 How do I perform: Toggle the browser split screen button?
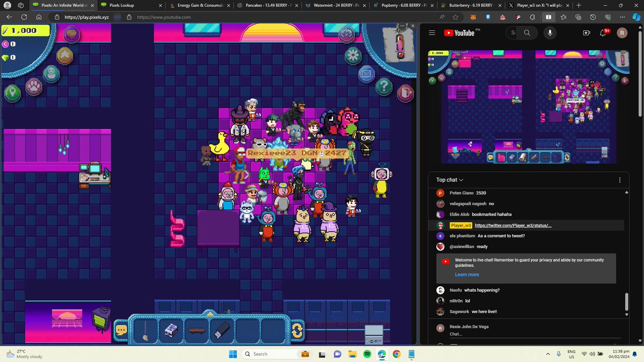tap(548, 17)
